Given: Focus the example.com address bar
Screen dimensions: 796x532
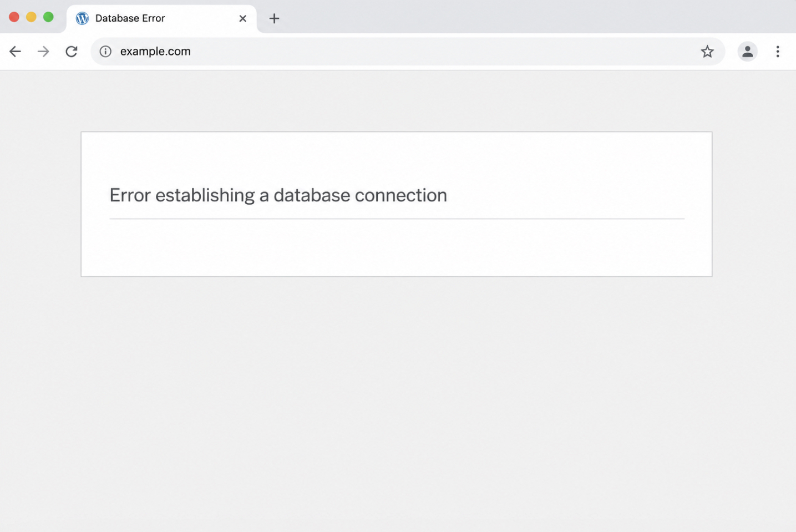Looking at the screenshot, I should (x=408, y=52).
